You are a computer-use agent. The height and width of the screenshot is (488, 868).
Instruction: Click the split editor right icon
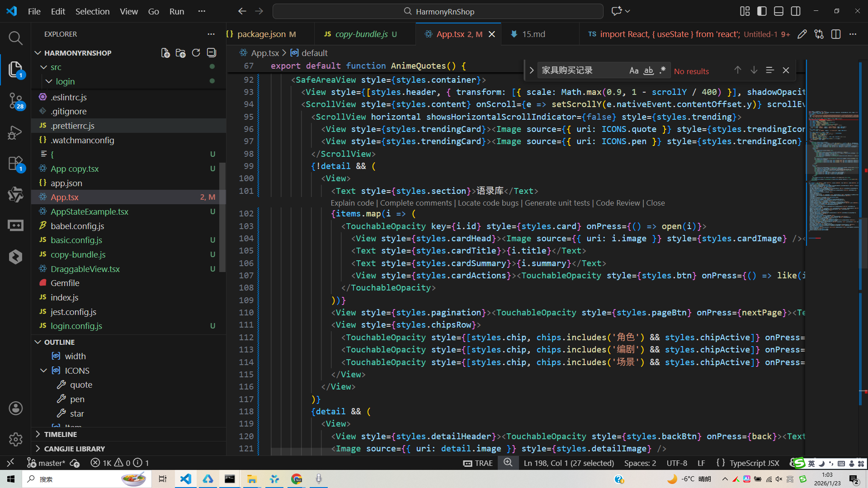(835, 34)
